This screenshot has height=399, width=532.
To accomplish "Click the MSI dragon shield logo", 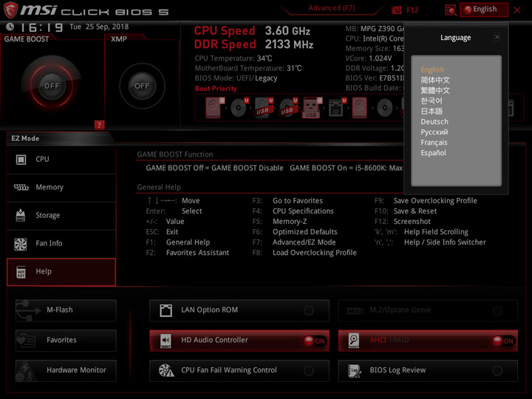I will click(10, 10).
